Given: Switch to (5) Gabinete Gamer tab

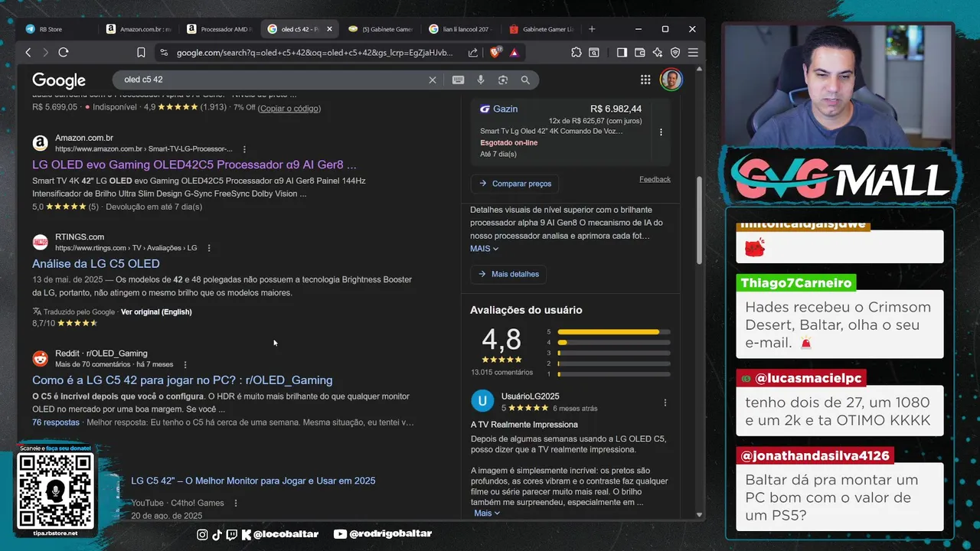Looking at the screenshot, I should click(381, 29).
